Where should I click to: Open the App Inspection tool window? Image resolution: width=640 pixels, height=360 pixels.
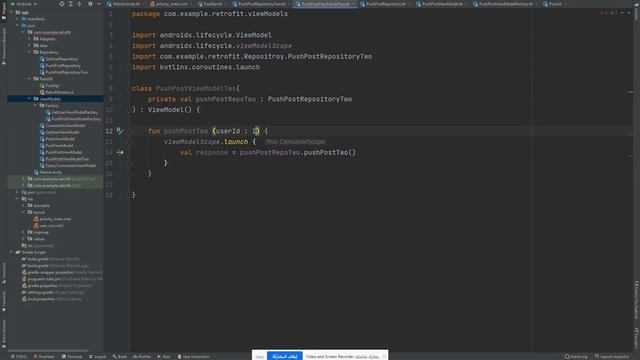[193, 356]
